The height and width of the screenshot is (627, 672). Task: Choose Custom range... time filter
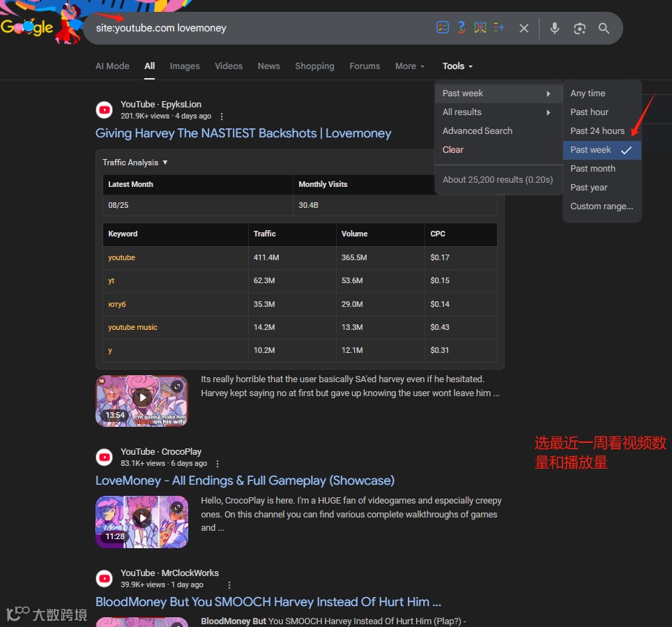pyautogui.click(x=602, y=206)
